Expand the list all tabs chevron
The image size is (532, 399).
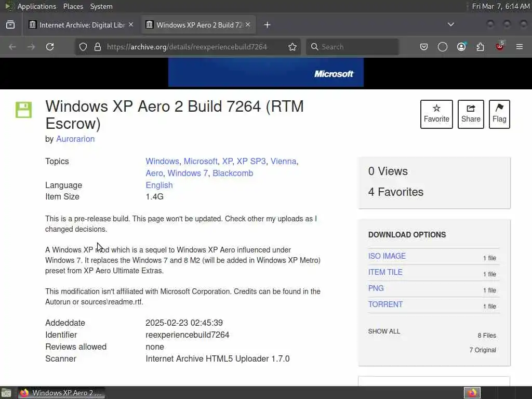click(451, 24)
